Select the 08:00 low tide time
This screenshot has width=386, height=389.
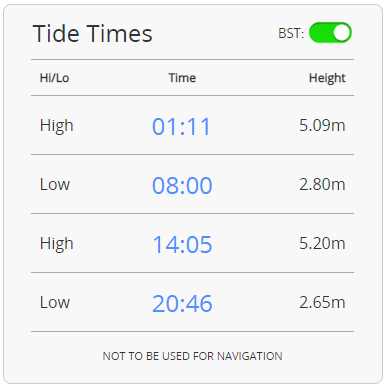[x=182, y=186]
